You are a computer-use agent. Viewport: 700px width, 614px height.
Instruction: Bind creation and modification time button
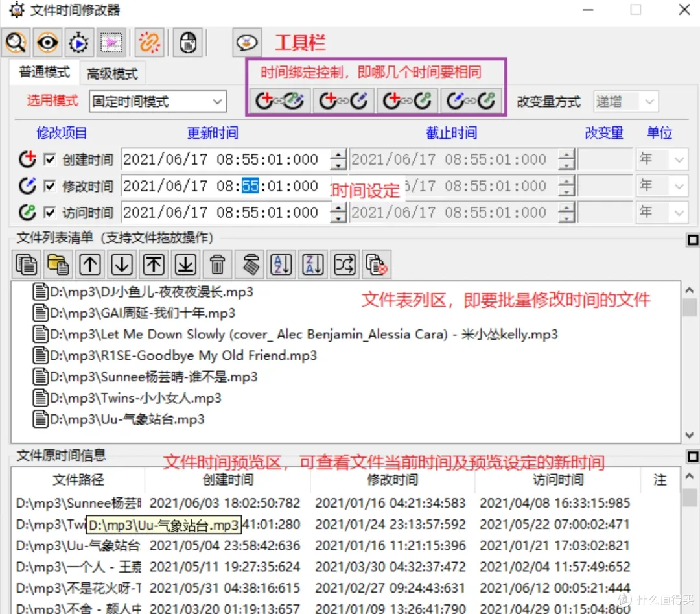coord(344,100)
